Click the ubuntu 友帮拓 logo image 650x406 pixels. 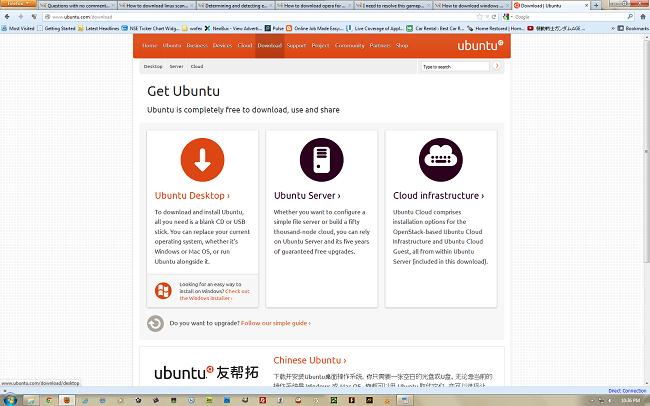[206, 372]
